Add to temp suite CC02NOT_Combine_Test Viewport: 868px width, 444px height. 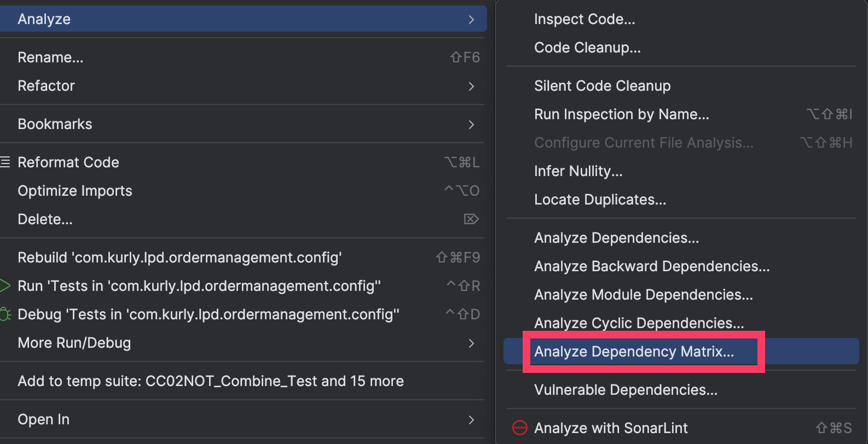tap(211, 381)
